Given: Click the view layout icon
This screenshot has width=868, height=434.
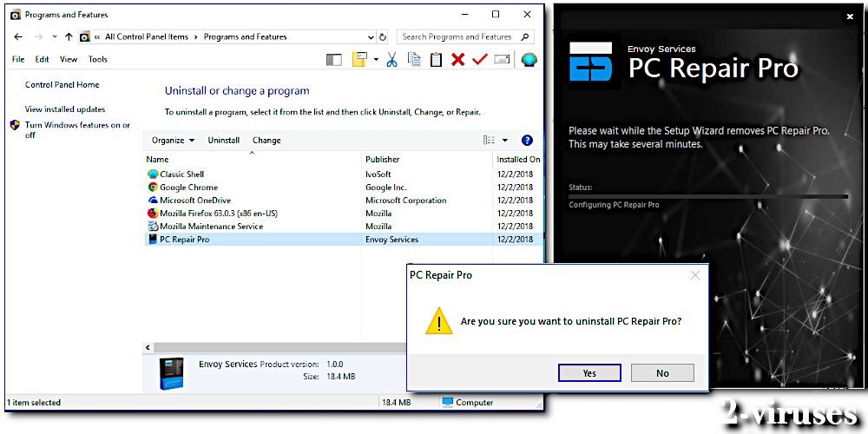Looking at the screenshot, I should pyautogui.click(x=489, y=140).
